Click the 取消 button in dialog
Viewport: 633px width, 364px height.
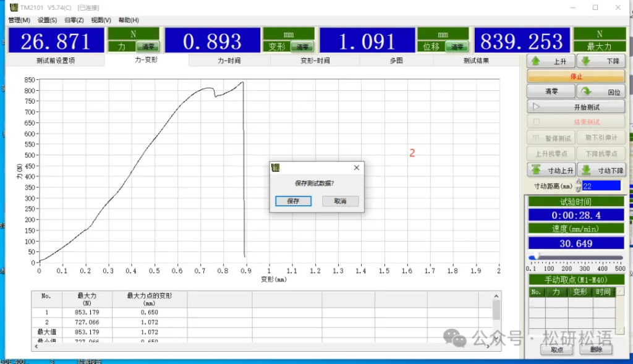tap(341, 201)
